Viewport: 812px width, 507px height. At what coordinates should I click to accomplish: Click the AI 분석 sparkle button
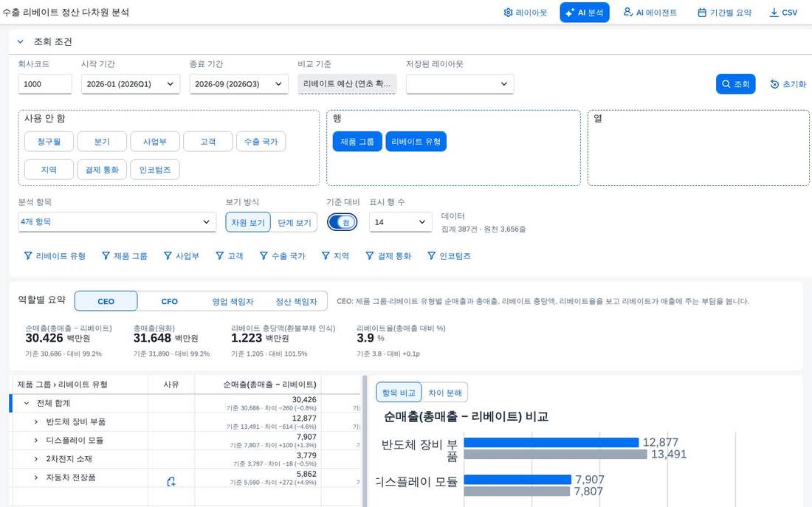pyautogui.click(x=584, y=13)
